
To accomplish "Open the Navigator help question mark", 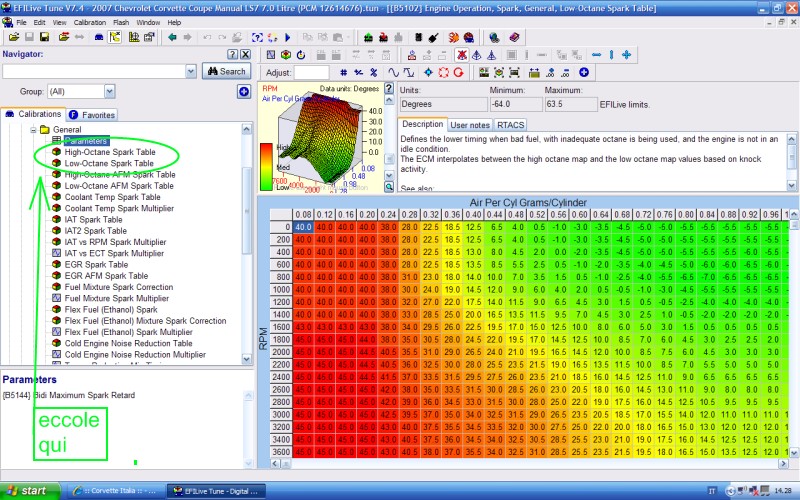I will (x=232, y=54).
